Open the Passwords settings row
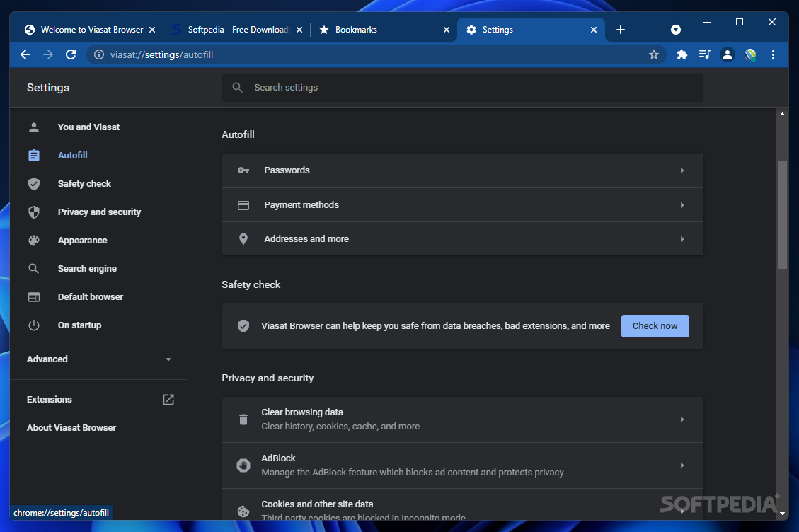Image resolution: width=799 pixels, height=532 pixels. (463, 170)
